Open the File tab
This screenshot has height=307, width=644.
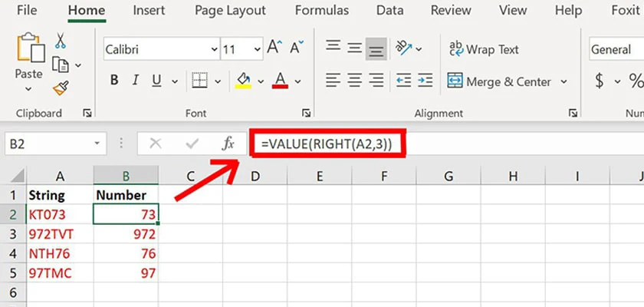click(x=28, y=10)
